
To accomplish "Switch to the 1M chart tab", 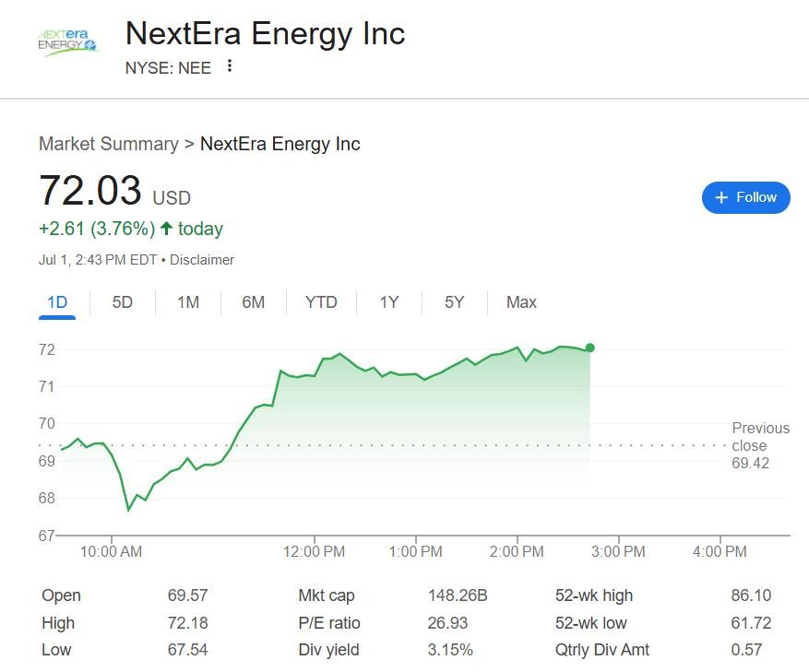I will click(188, 302).
